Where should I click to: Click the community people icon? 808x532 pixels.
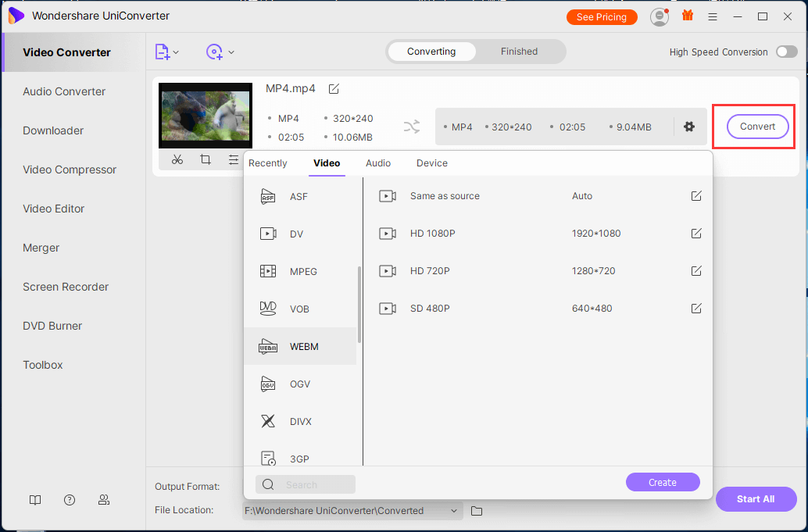[104, 500]
